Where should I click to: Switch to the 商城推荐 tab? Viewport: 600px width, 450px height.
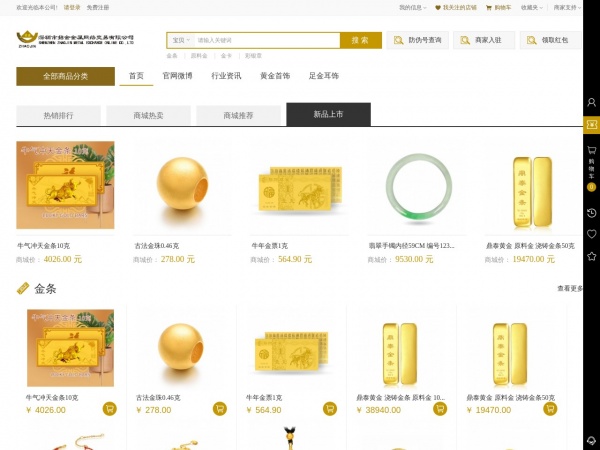point(238,115)
